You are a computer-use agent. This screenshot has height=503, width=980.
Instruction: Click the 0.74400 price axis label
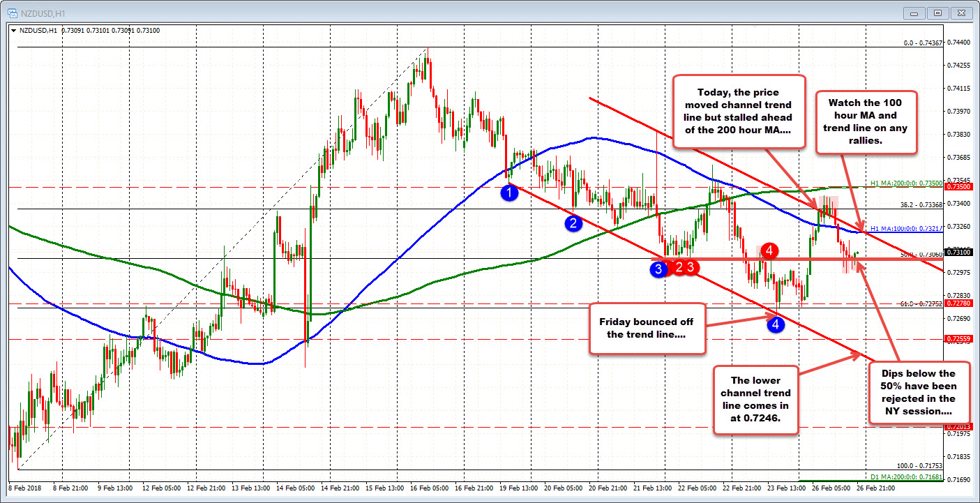(x=960, y=43)
